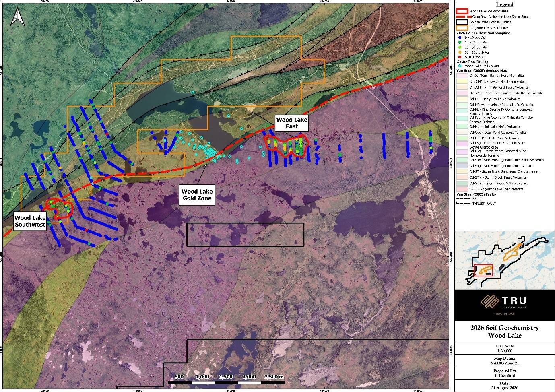This screenshot has width=555, height=392.
Task: Click the Bay du Nord Migmatite color swatch
Action: pos(462,76)
